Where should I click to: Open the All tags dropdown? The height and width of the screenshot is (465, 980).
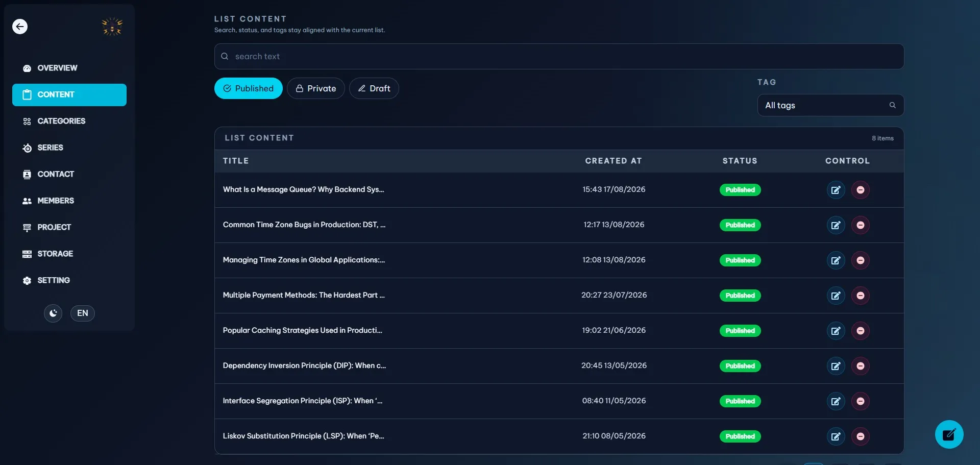pyautogui.click(x=830, y=106)
